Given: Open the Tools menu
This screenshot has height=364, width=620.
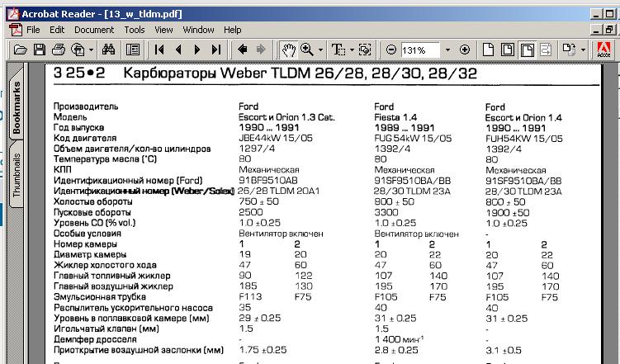Looking at the screenshot, I should click(x=135, y=30).
